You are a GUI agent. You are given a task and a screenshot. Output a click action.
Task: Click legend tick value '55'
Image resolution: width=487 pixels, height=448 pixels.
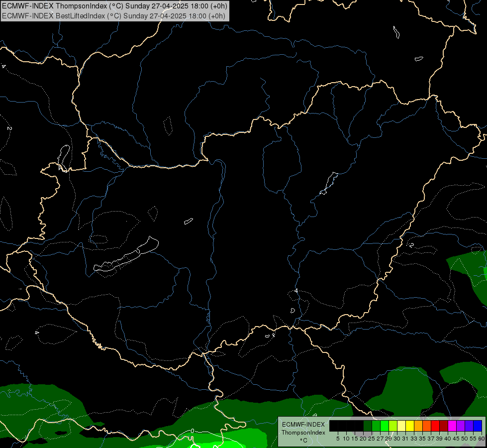(x=473, y=439)
